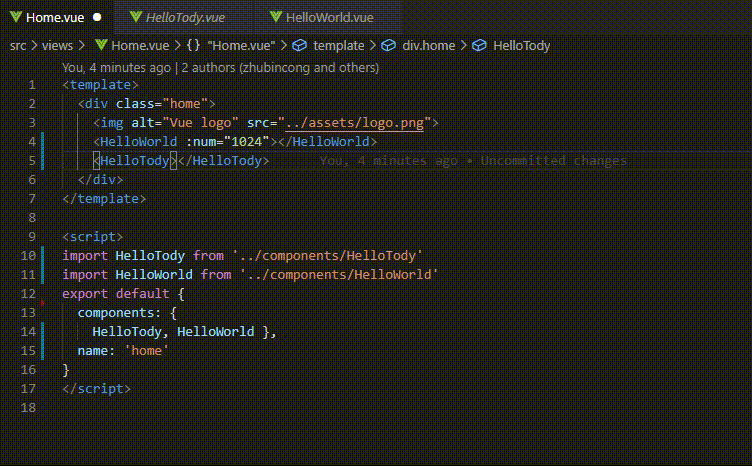The width and height of the screenshot is (752, 466).
Task: Open the HelloTody.vue tab
Action: click(x=185, y=17)
